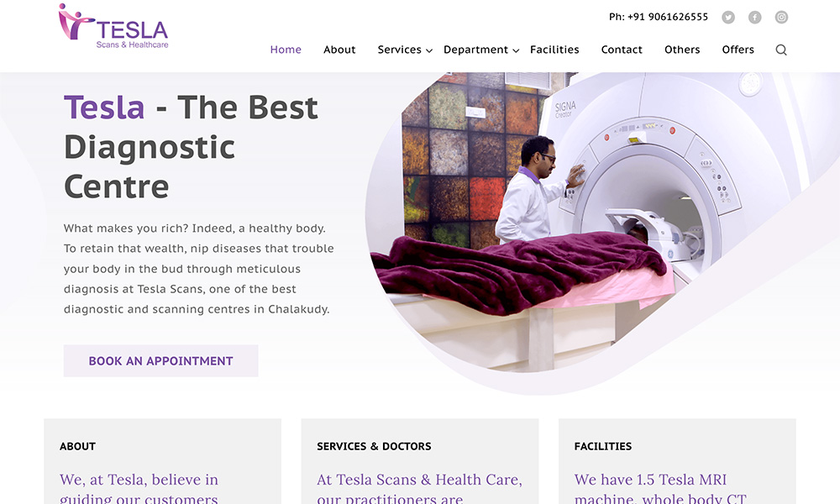Open the Contact navigation link
This screenshot has width=840, height=504.
point(622,50)
